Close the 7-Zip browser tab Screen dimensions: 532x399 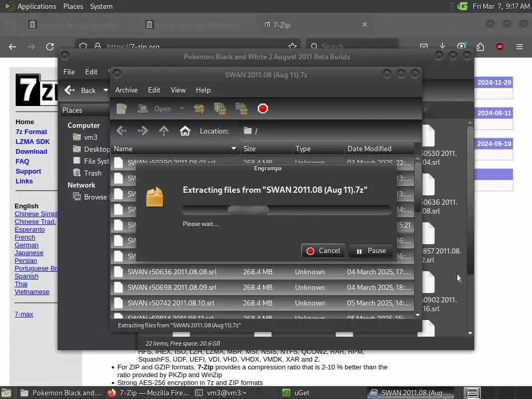tap(365, 25)
